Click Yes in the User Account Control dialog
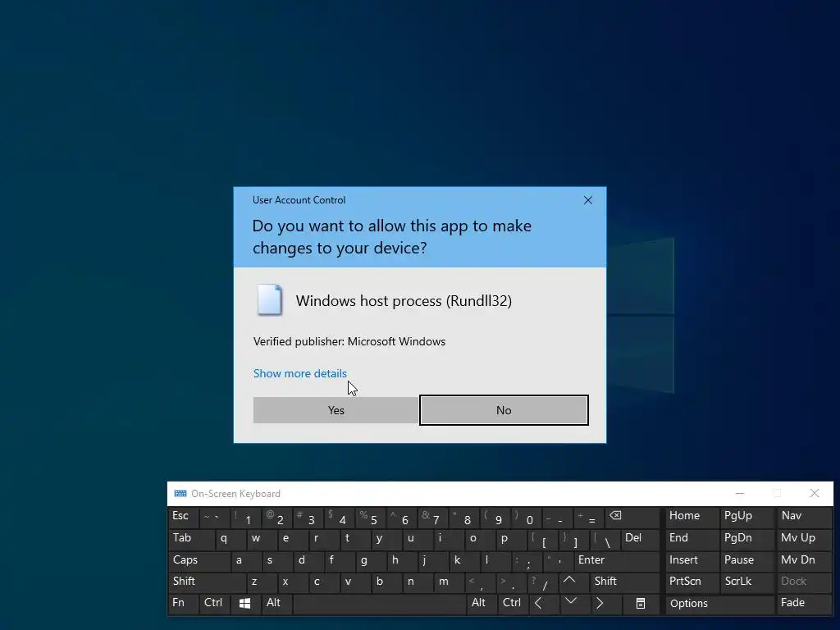This screenshot has height=630, width=840. click(x=336, y=410)
